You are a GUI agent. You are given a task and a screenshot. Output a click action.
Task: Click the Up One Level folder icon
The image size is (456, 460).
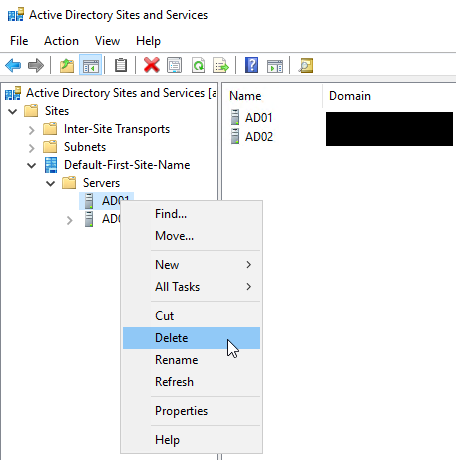pyautogui.click(x=67, y=65)
